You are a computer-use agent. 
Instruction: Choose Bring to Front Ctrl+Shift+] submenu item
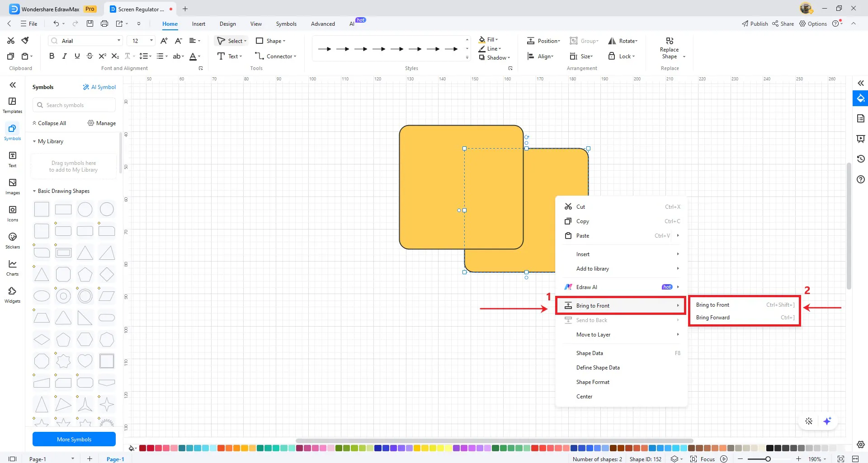tap(745, 305)
